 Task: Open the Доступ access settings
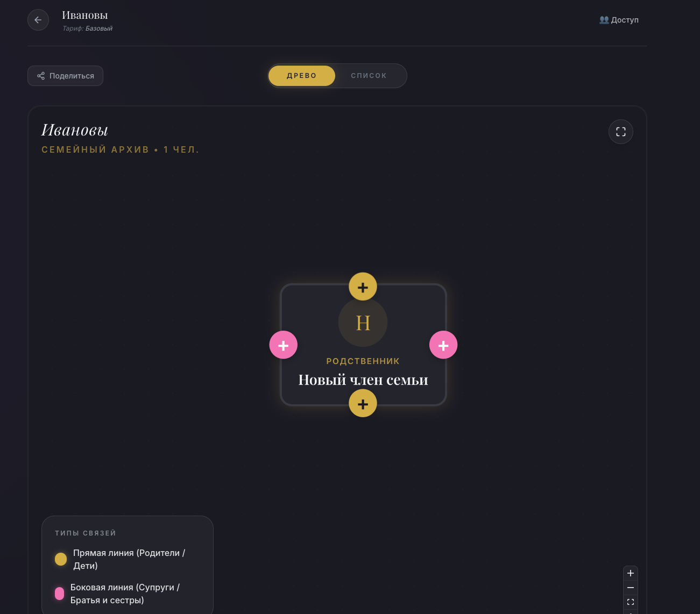coord(619,20)
